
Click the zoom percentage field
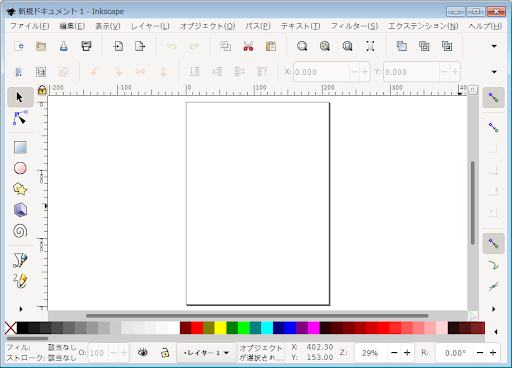[370, 353]
